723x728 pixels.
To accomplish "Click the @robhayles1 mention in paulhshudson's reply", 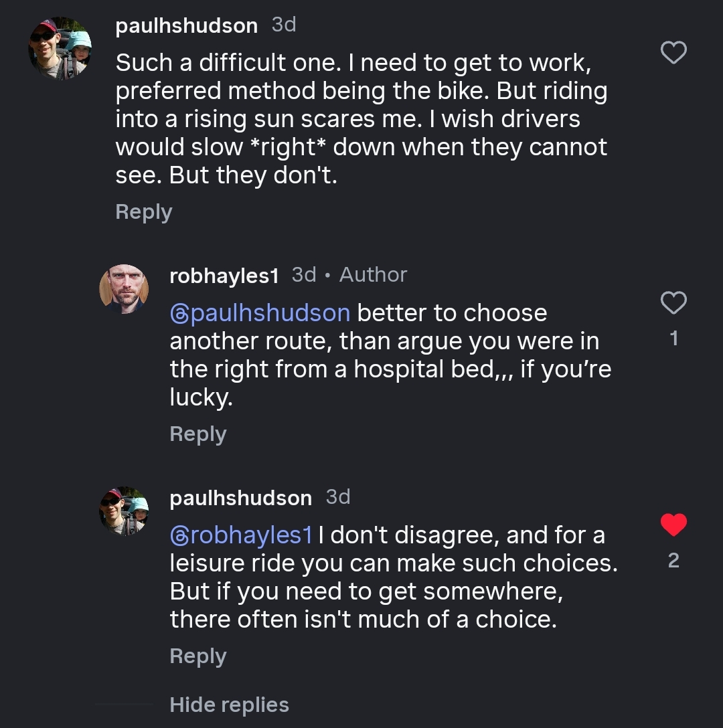I will (x=241, y=535).
